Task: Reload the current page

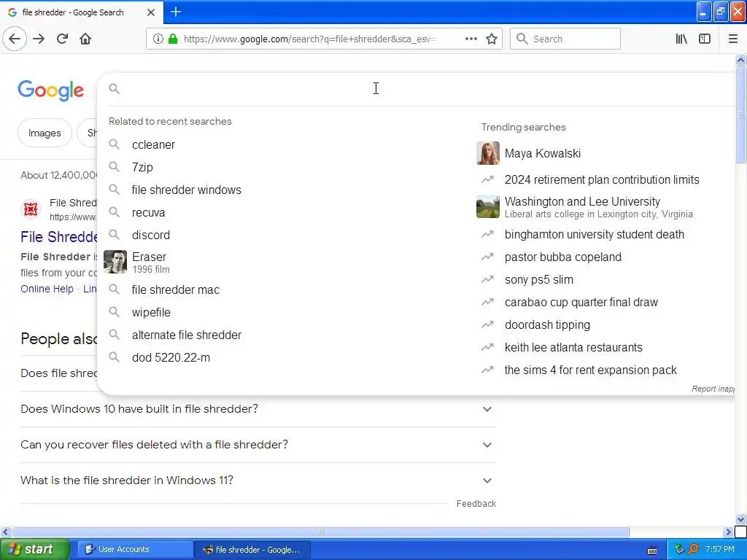Action: pos(62,39)
